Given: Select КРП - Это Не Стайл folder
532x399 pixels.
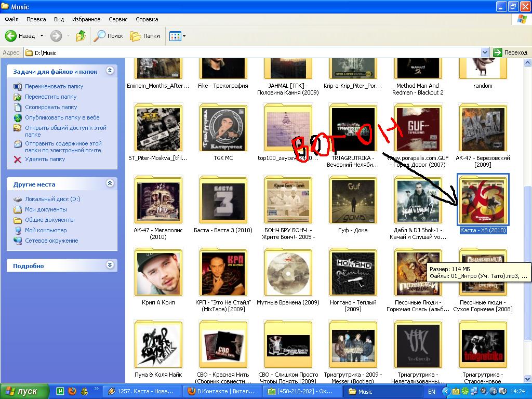Looking at the screenshot, I should pos(223,272).
